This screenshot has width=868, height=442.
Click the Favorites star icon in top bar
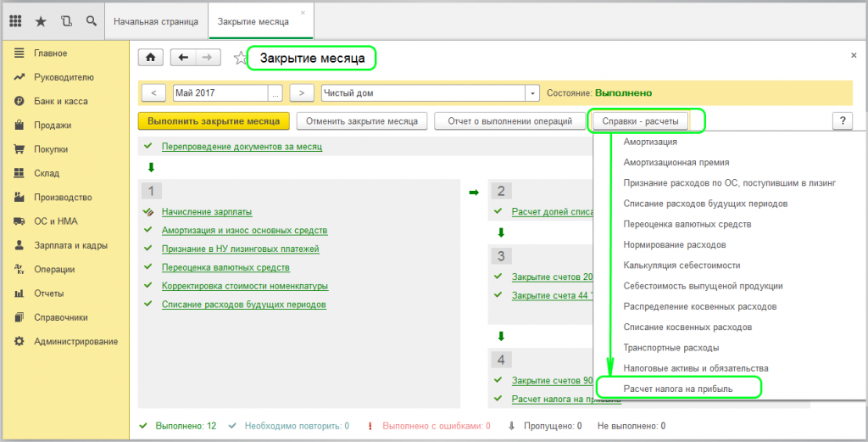tap(41, 20)
